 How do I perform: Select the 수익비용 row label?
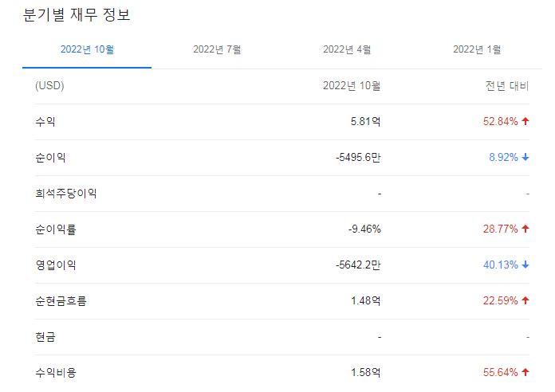pos(56,373)
